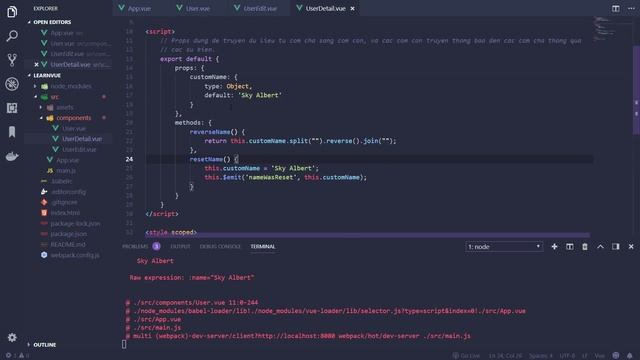Select UserDetail.vue in components folder

[x=82, y=139]
